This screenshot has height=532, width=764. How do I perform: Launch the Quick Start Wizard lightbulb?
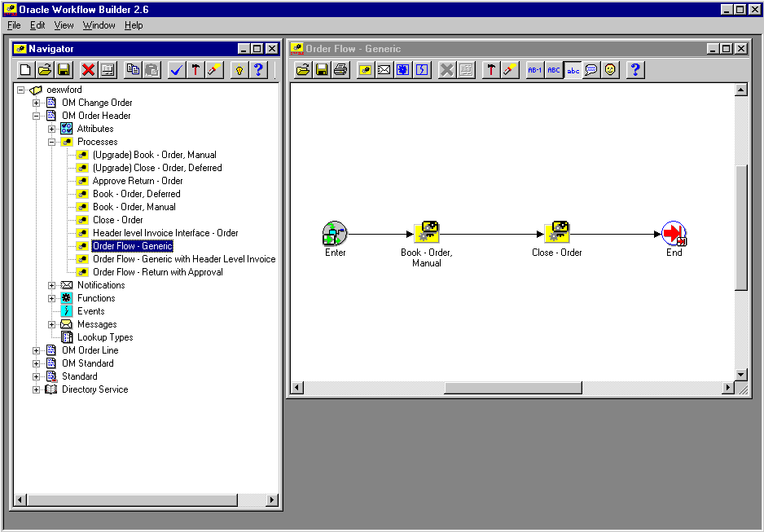[x=239, y=70]
